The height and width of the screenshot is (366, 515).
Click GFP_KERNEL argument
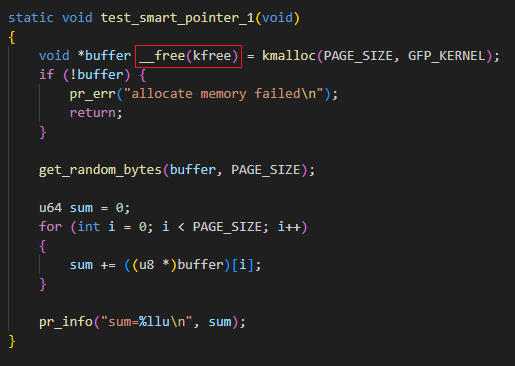tap(447, 56)
